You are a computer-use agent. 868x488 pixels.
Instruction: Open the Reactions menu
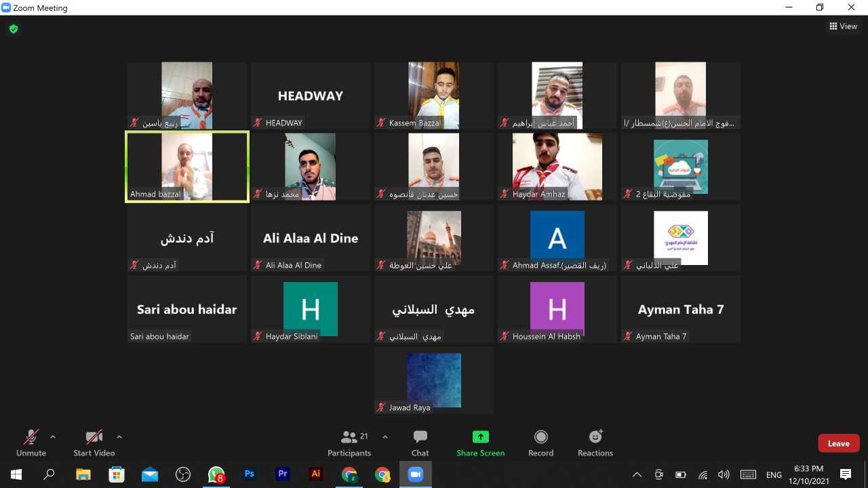[595, 443]
